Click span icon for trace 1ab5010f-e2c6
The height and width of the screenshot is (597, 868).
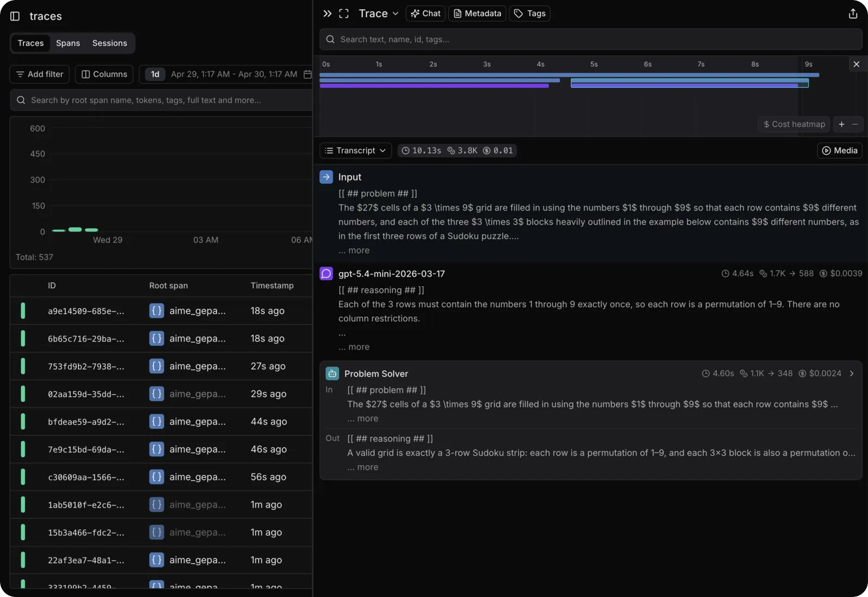[156, 504]
